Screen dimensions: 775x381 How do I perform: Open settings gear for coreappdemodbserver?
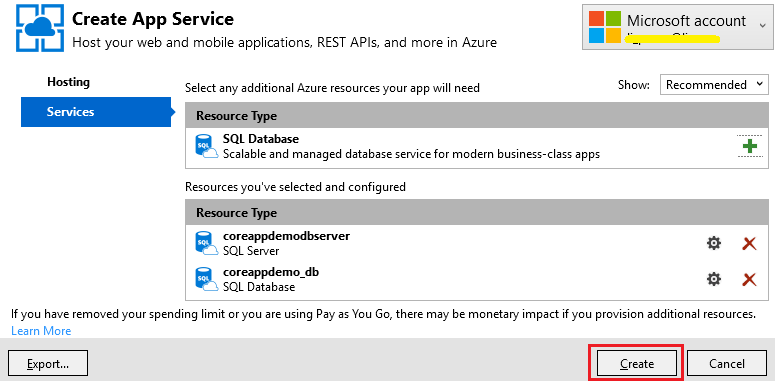713,243
